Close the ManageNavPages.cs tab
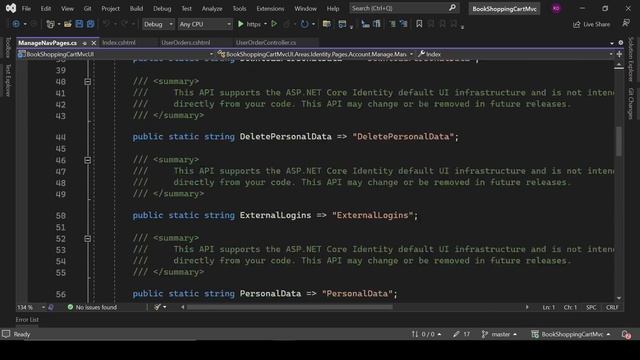640x360 pixels. [x=94, y=43]
